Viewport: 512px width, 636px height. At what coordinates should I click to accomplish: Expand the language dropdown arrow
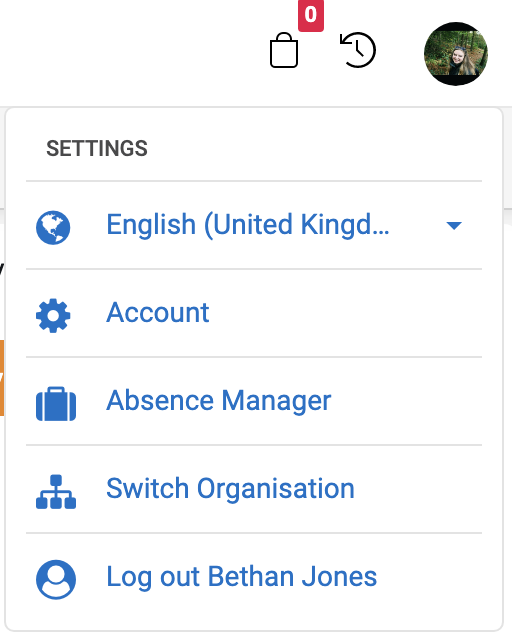pos(454,226)
